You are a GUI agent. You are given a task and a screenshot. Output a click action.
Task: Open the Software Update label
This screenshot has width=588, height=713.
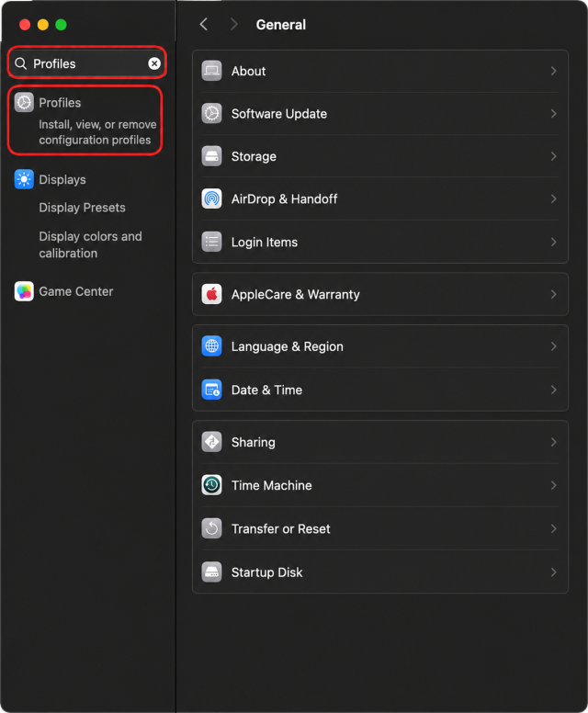click(x=279, y=114)
